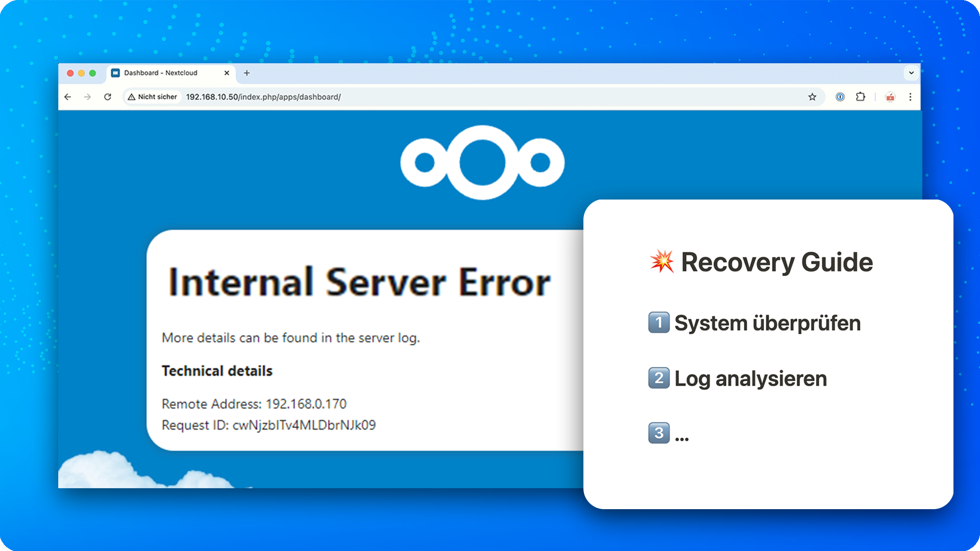This screenshot has height=551, width=980.
Task: Click the red toolbox extension icon
Action: coord(890,97)
